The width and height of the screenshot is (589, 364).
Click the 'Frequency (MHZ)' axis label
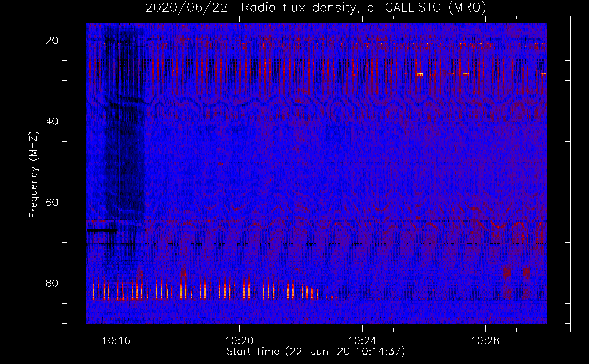[x=33, y=175]
